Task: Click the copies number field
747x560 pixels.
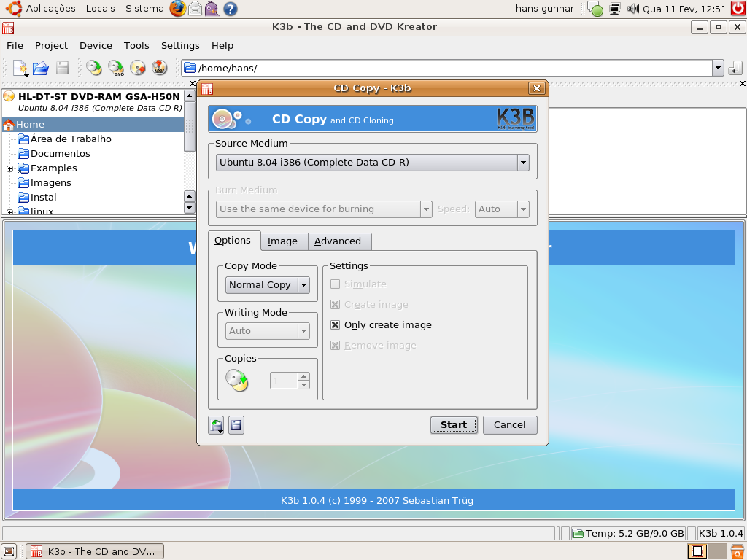Action: pyautogui.click(x=284, y=381)
